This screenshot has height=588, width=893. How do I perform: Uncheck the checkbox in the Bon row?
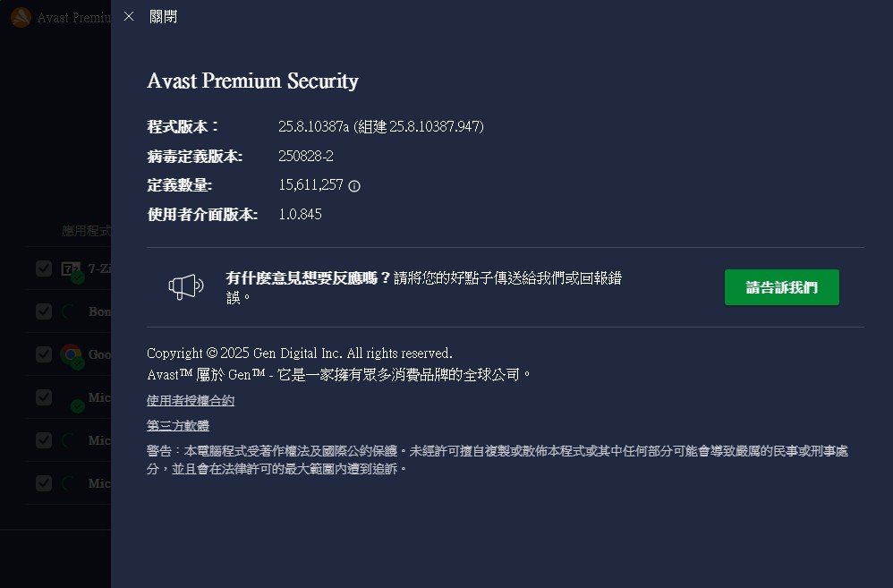44,311
